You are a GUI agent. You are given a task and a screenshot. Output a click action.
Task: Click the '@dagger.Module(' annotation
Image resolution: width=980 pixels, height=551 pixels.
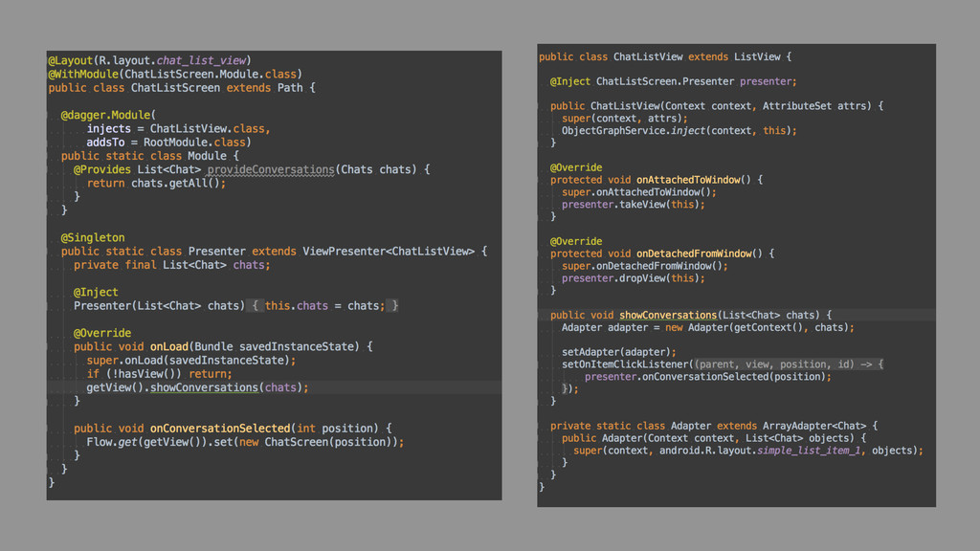(108, 115)
